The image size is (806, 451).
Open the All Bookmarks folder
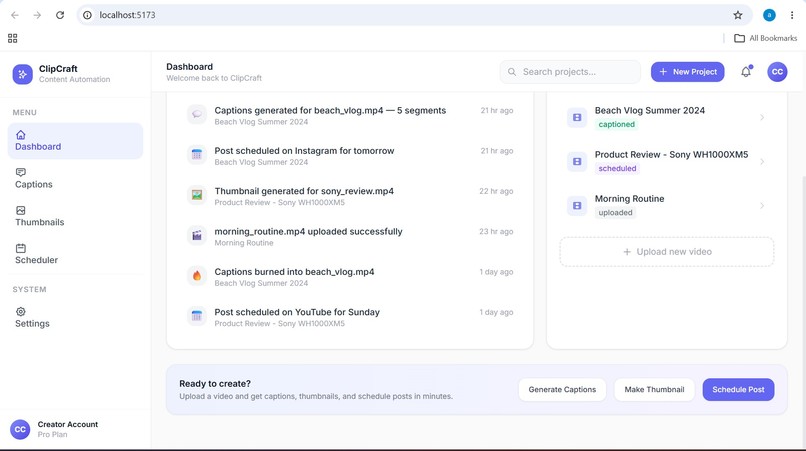tap(765, 38)
